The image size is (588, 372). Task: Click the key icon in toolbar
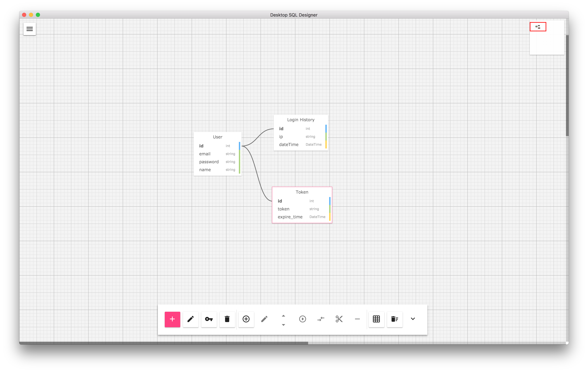click(x=209, y=319)
